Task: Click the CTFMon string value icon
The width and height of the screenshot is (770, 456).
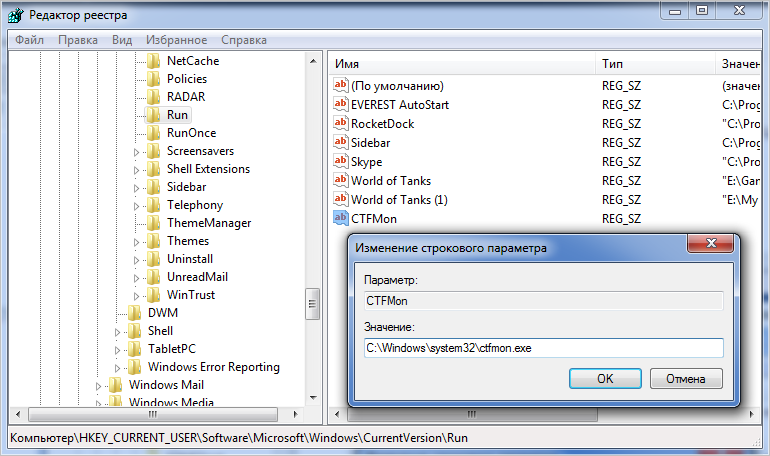Action: tap(340, 218)
